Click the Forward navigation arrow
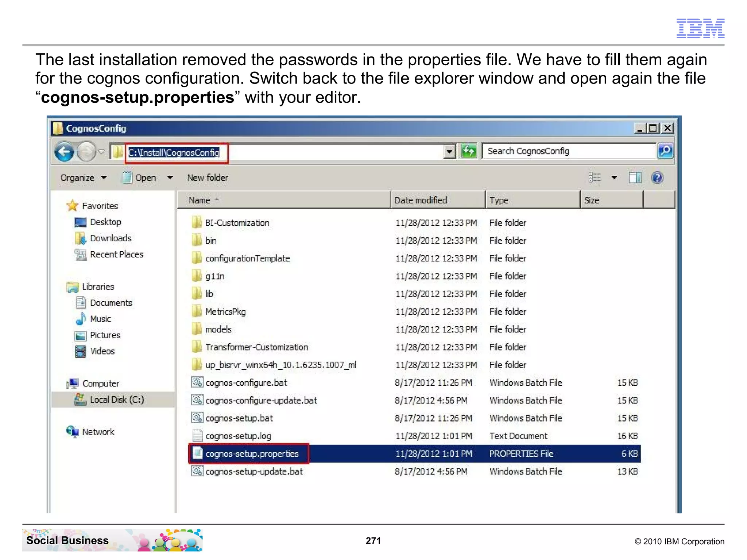This screenshot has height=560, width=747. click(86, 152)
